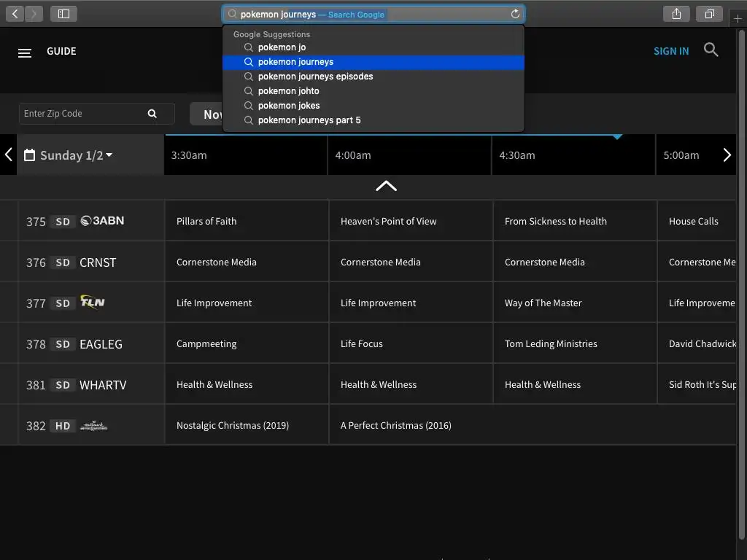
Task: Open 'Heaven's Point of View' program
Action: [411, 221]
